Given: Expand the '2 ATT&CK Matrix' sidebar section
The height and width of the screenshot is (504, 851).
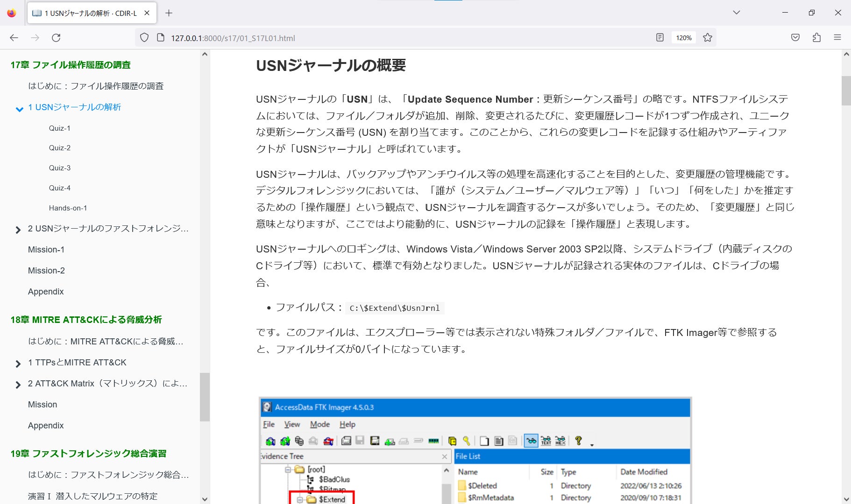Looking at the screenshot, I should point(18,385).
